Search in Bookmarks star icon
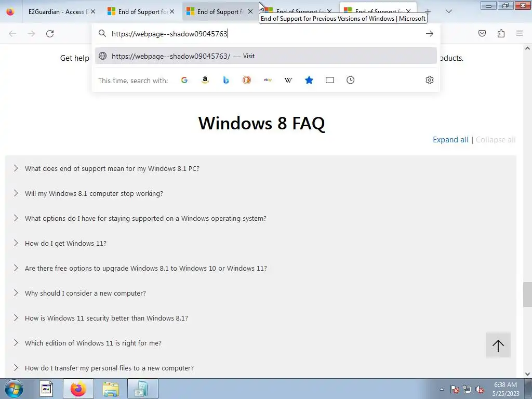Image resolution: width=532 pixels, height=399 pixels. click(x=309, y=80)
